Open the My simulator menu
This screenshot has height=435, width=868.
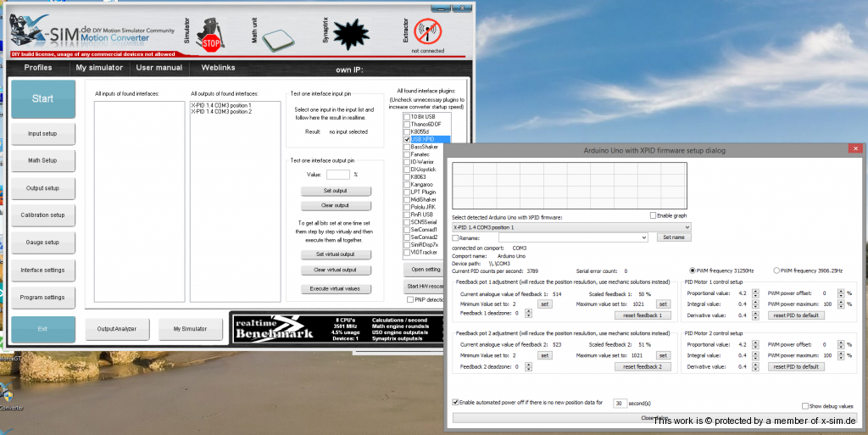tap(99, 68)
